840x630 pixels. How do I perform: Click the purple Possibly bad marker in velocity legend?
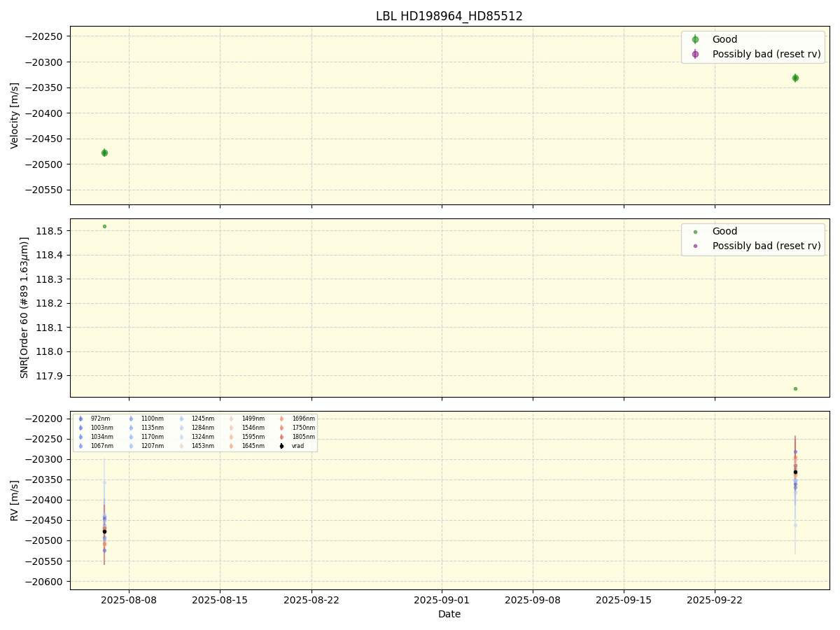695,54
